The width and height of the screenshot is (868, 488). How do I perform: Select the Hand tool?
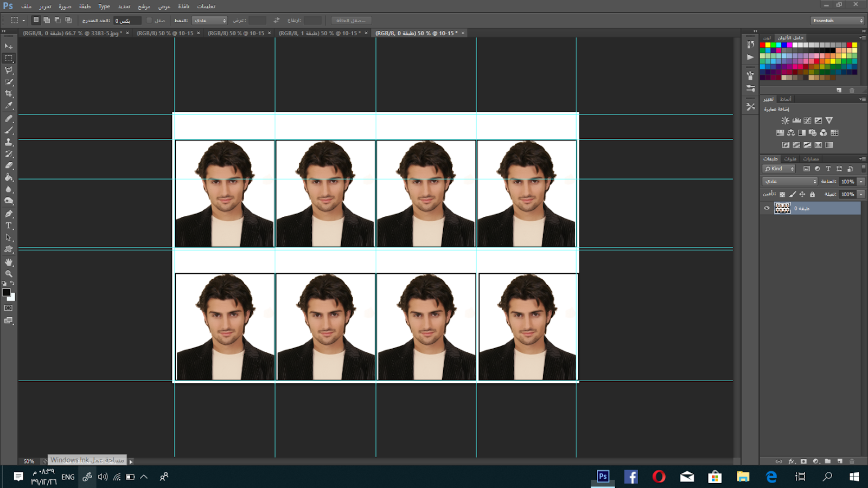[x=9, y=262]
